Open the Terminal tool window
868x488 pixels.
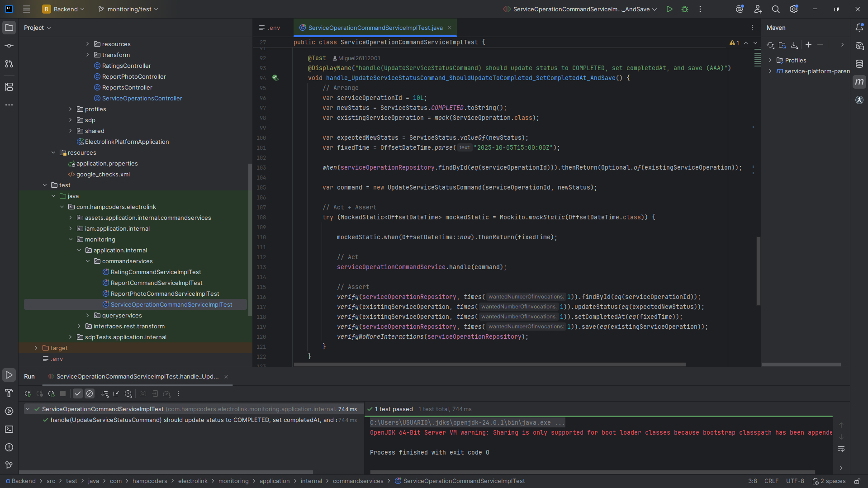pyautogui.click(x=9, y=429)
